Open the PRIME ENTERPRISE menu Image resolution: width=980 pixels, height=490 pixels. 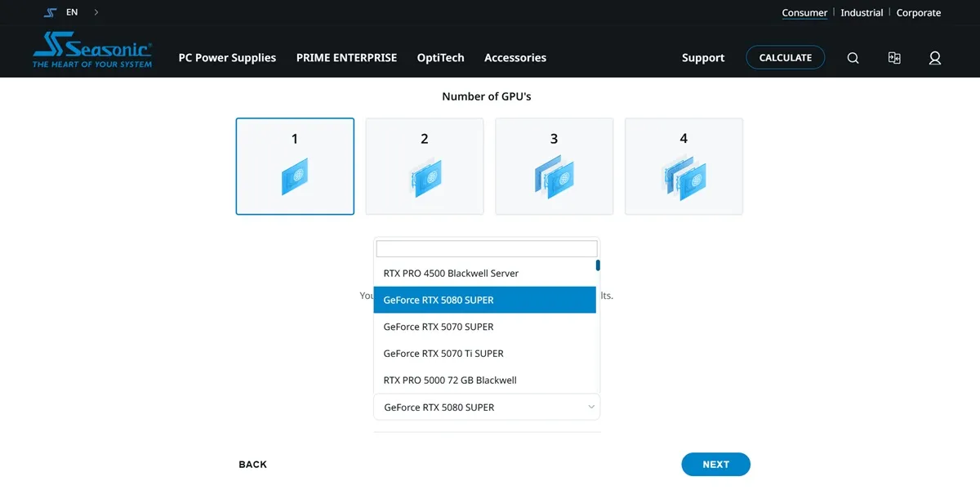click(x=346, y=58)
